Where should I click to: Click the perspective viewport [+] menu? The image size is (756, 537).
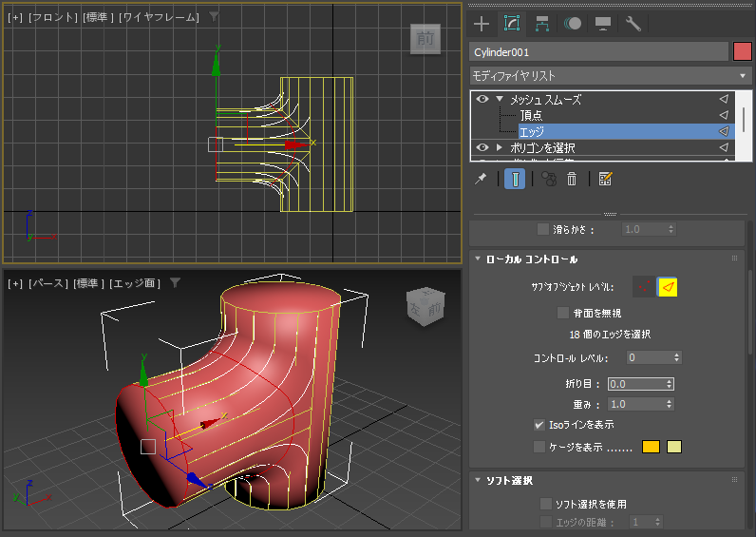click(x=15, y=283)
